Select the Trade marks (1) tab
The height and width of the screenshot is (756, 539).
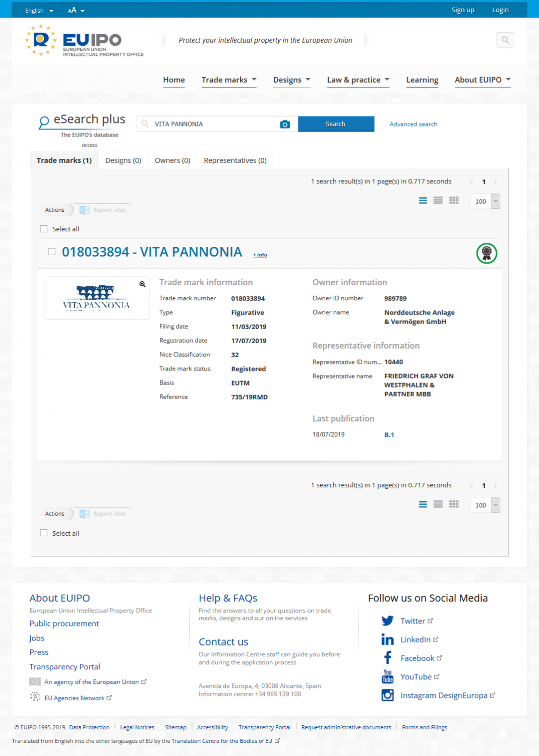(64, 160)
